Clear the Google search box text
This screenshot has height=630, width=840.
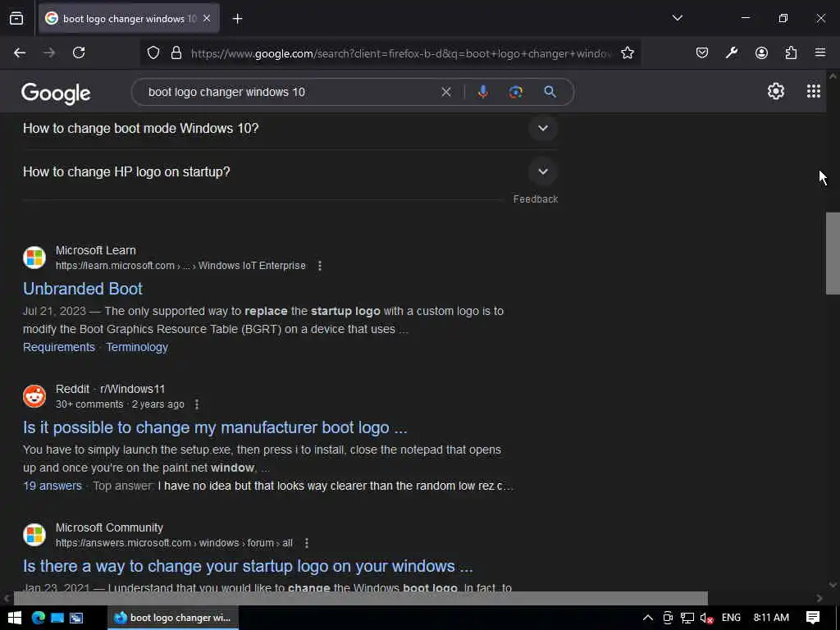(445, 92)
